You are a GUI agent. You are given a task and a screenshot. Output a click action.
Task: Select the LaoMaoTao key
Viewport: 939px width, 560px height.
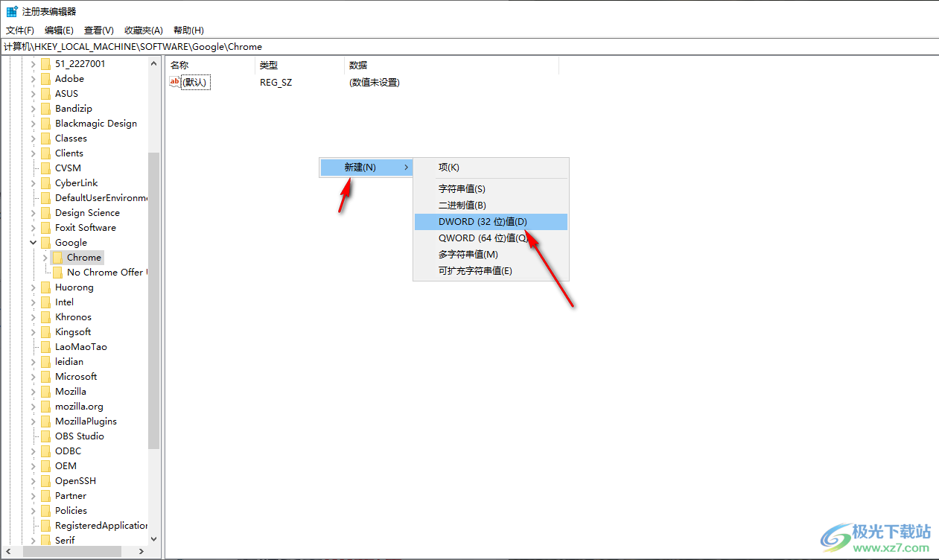point(81,347)
